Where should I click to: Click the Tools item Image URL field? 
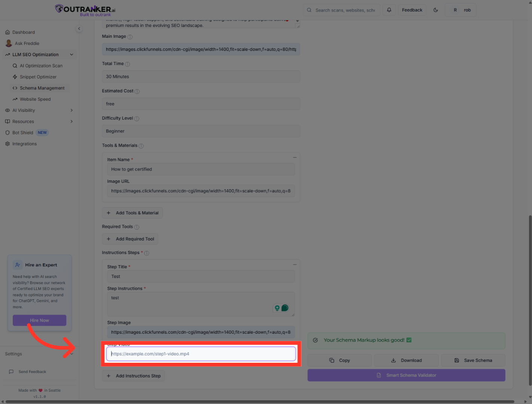tap(201, 191)
